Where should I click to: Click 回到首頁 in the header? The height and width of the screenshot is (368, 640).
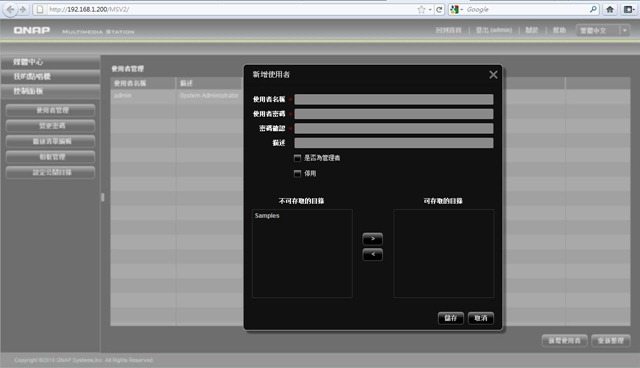coord(448,30)
